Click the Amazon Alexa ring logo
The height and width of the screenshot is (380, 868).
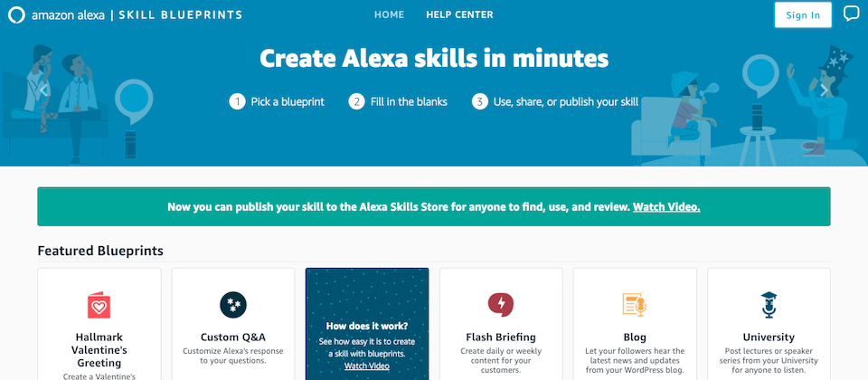click(x=16, y=15)
